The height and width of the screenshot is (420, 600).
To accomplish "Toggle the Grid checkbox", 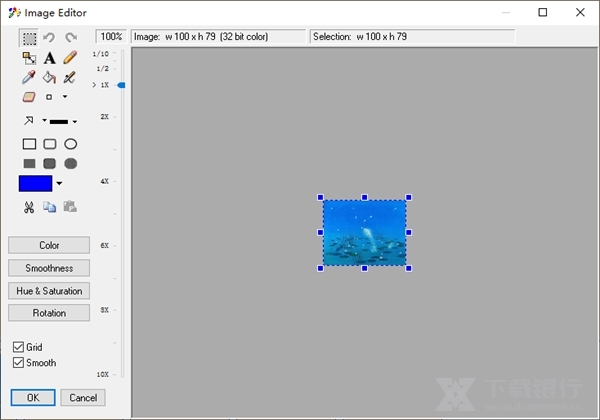I will 18,347.
